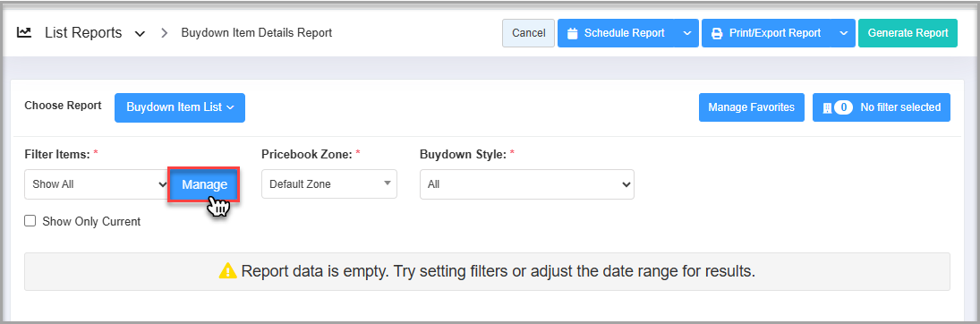Click the yellow warning triangle icon
This screenshot has height=324, width=980.
click(x=227, y=271)
